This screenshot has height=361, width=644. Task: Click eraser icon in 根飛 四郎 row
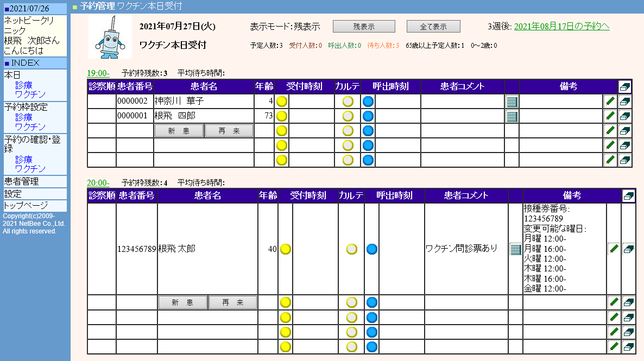pos(625,116)
